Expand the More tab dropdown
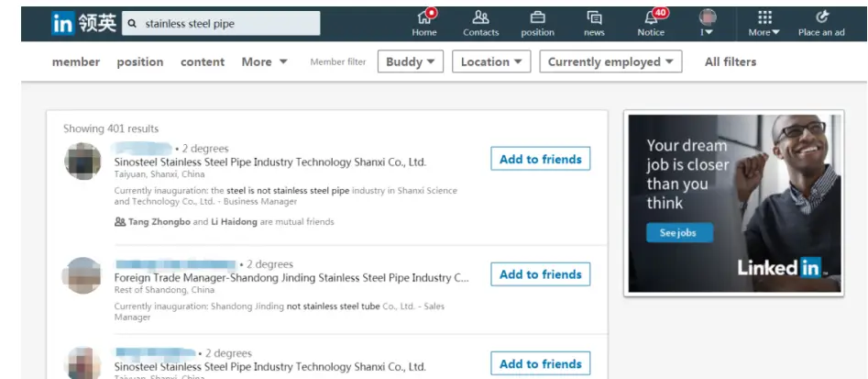868x379 pixels. (x=265, y=61)
